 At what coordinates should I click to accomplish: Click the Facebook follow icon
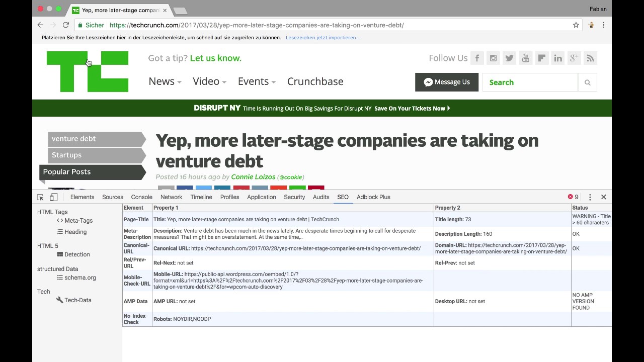click(477, 58)
